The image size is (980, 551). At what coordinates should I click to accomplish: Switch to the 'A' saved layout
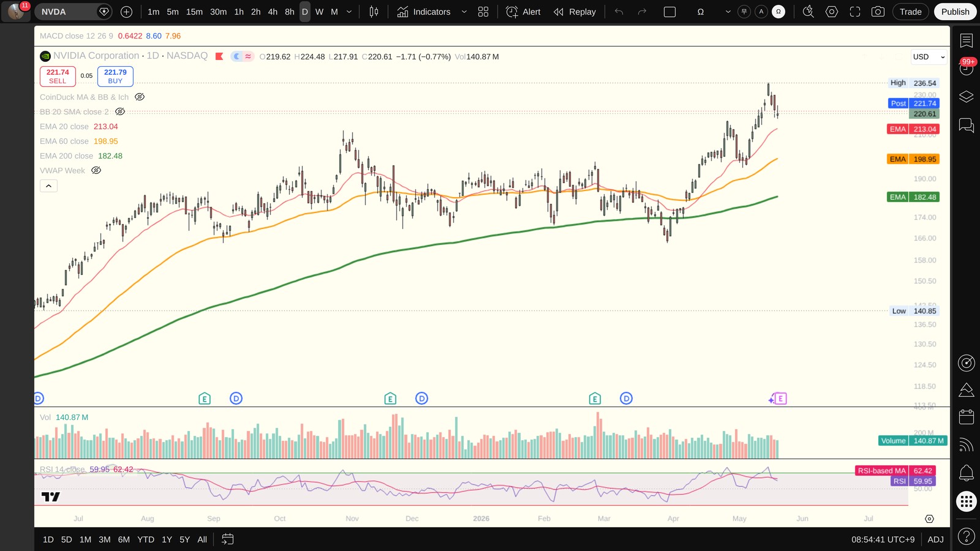click(x=761, y=12)
